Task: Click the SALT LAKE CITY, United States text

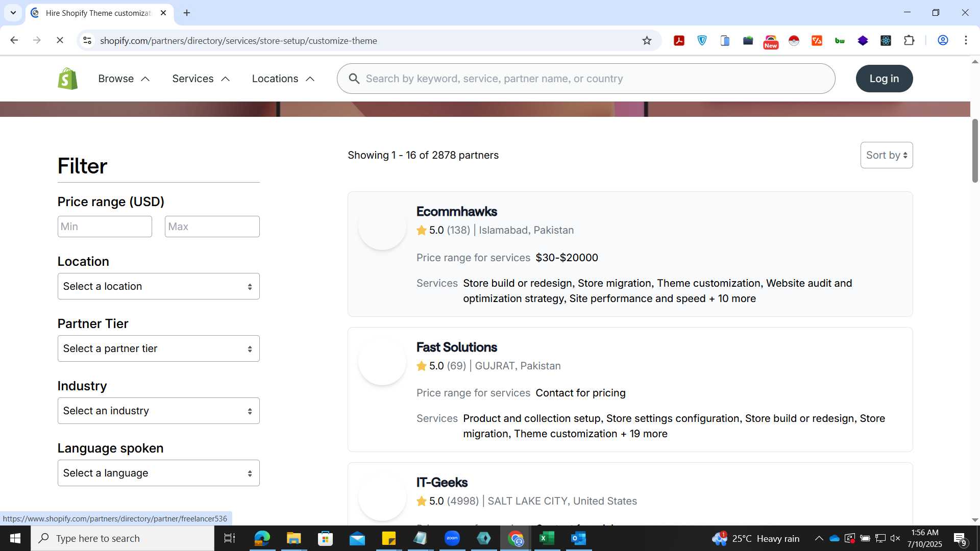Action: click(562, 501)
